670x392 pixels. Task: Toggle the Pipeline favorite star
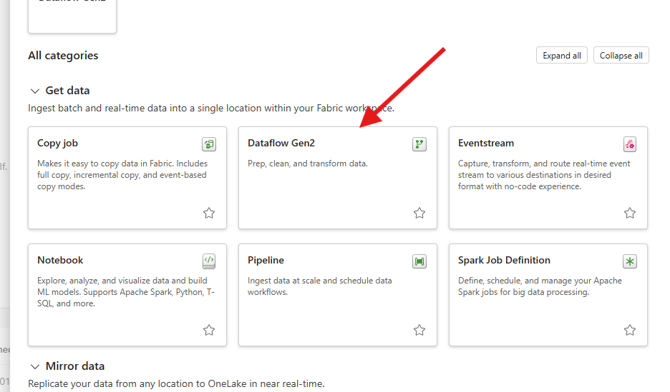click(419, 330)
